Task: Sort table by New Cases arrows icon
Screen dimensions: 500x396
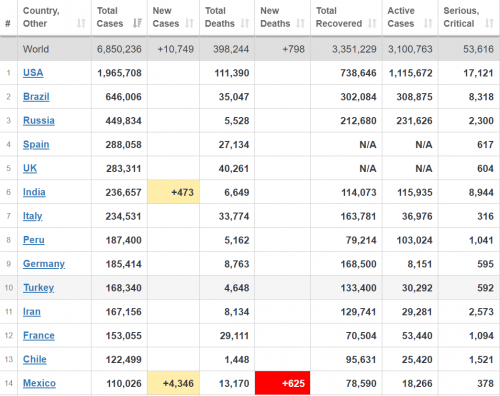Action: click(189, 23)
